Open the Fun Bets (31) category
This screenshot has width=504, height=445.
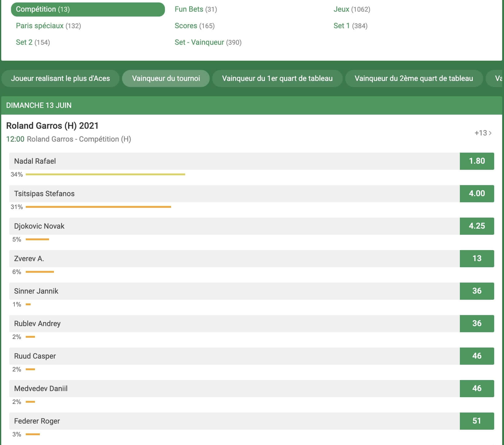pyautogui.click(x=196, y=9)
